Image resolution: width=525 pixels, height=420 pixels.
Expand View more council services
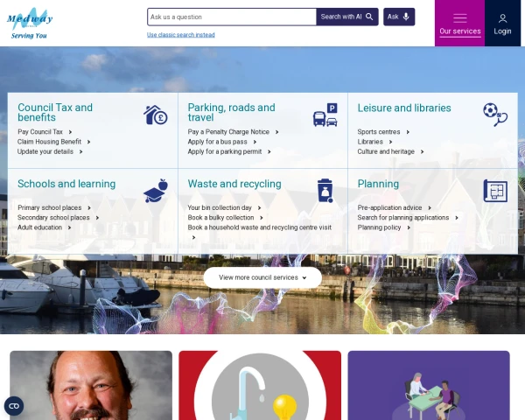pyautogui.click(x=262, y=277)
